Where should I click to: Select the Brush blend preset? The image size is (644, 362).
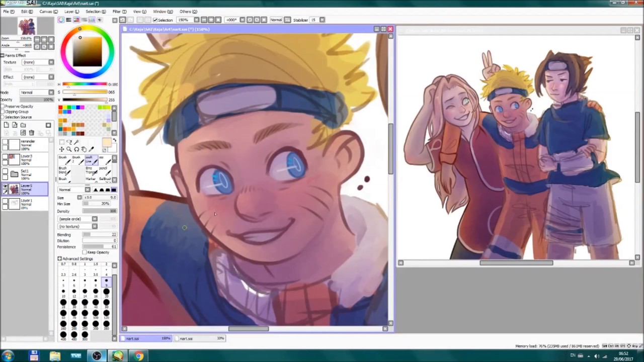pyautogui.click(x=64, y=171)
